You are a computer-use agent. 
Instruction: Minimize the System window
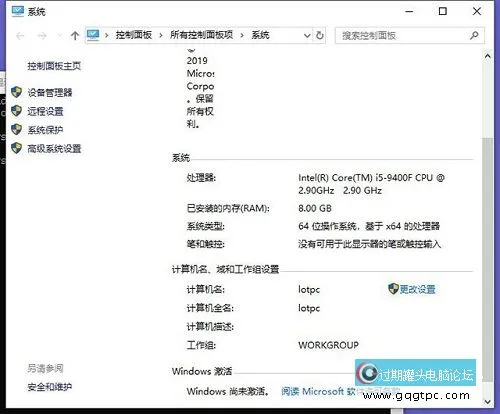pyautogui.click(x=409, y=12)
